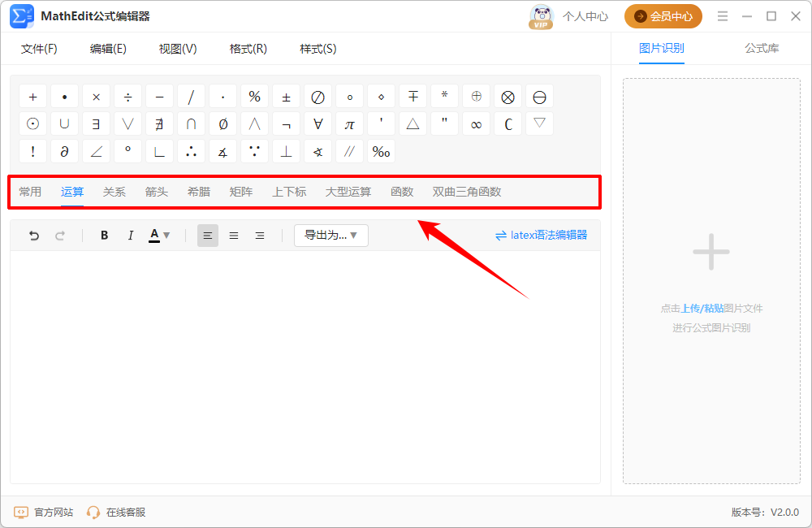Viewport: 812px width, 528px height.
Task: Insert the infinity ∞ symbol
Action: point(476,124)
